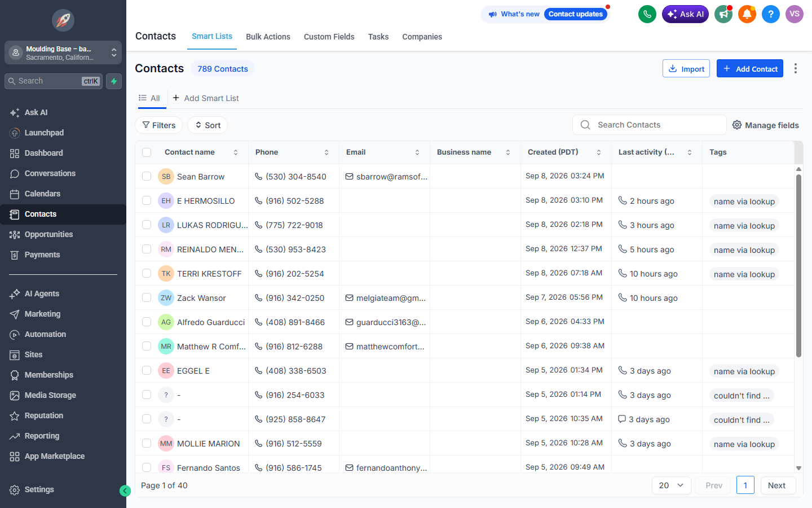The width and height of the screenshot is (812, 508).
Task: Click the SB avatar for Sean Barrow
Action: 166,177
